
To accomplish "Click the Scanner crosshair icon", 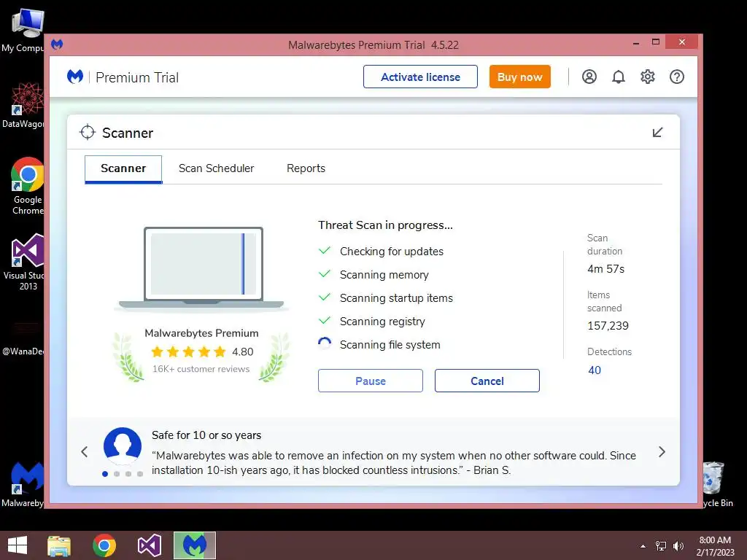I will [x=88, y=133].
